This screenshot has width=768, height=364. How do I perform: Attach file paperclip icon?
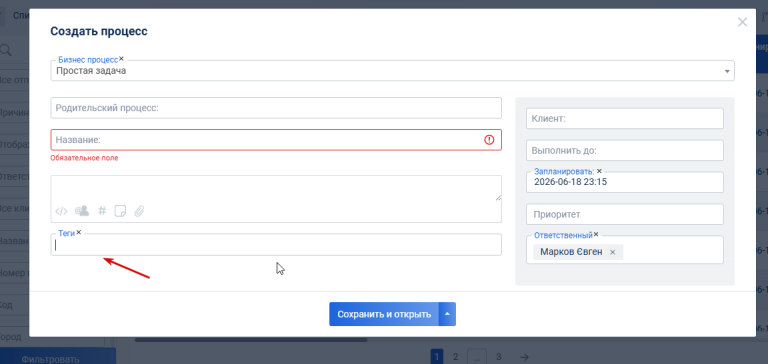(x=139, y=211)
